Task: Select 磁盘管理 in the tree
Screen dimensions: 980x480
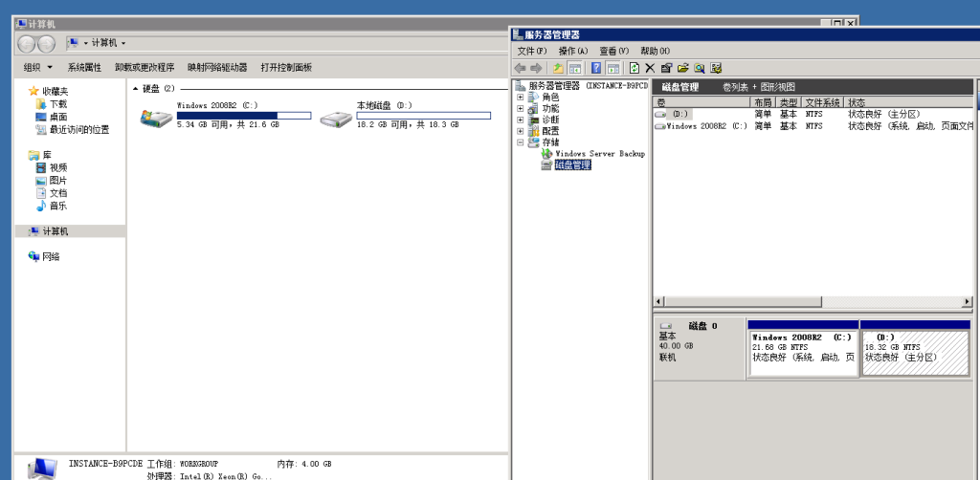Action: point(572,165)
